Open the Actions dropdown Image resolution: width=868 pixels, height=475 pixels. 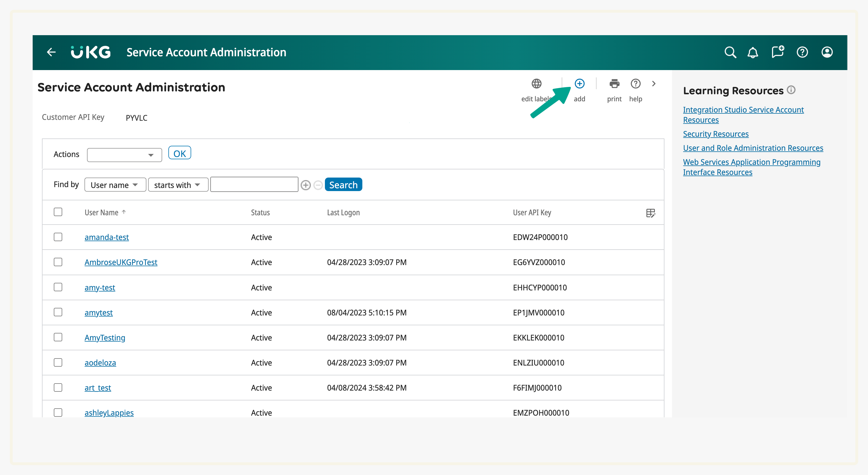coord(124,155)
